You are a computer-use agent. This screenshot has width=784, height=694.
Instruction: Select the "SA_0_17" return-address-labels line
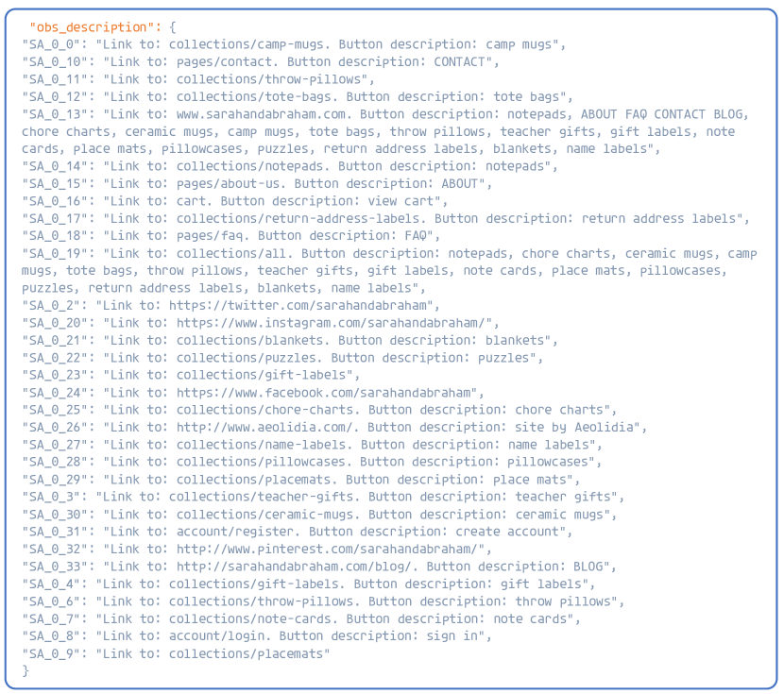tap(386, 219)
